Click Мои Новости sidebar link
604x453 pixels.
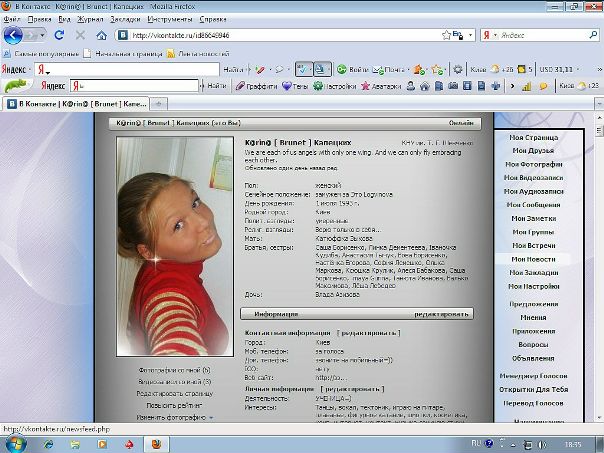pos(534,259)
